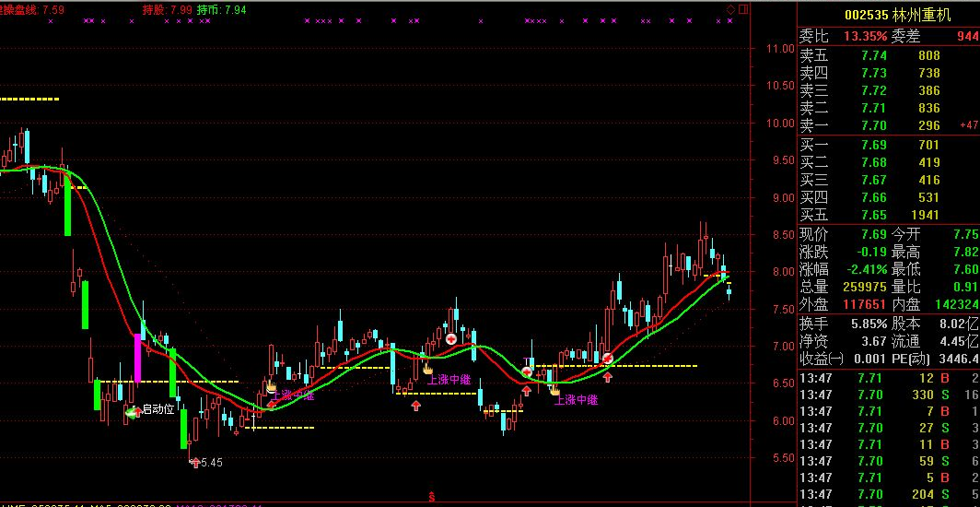Click the 换手 5.85% turnover value
Screen dimensions: 980x507
coord(869,324)
